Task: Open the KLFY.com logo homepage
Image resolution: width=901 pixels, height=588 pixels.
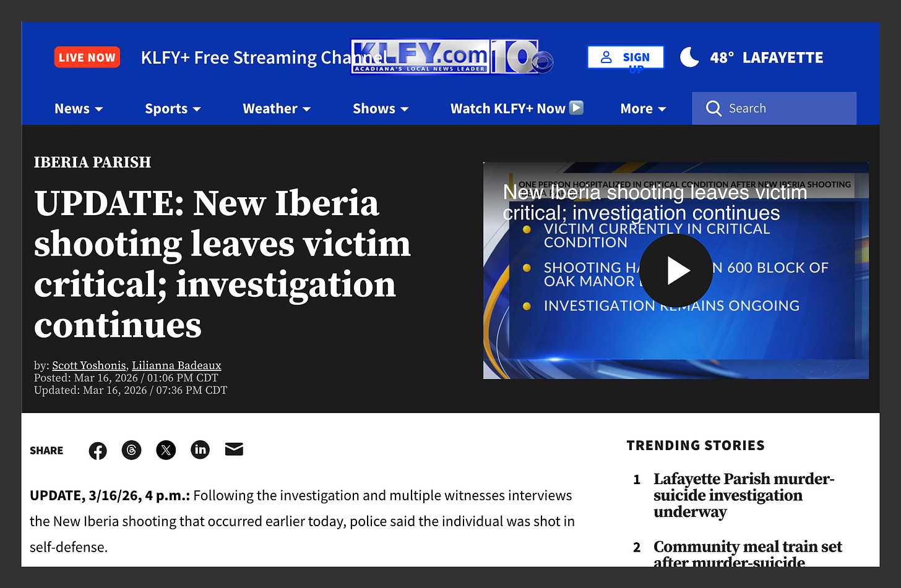Action: (x=452, y=57)
